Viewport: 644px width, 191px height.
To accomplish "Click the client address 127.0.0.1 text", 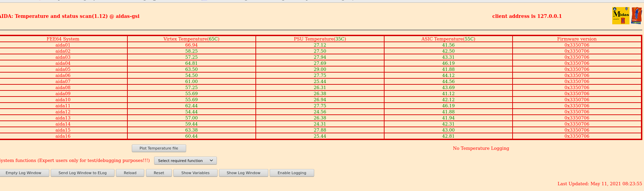I will pyautogui.click(x=527, y=16).
